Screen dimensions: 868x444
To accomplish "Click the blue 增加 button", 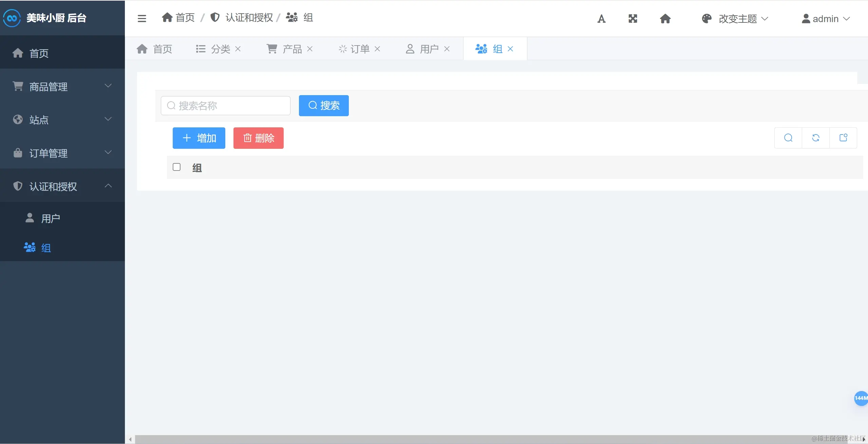I will (x=199, y=138).
